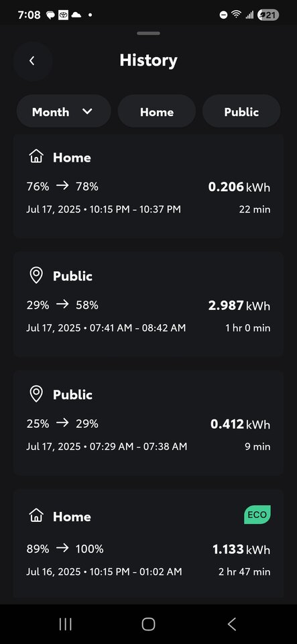Tap the house icon on Jul 16 Home entry

pyautogui.click(x=36, y=515)
